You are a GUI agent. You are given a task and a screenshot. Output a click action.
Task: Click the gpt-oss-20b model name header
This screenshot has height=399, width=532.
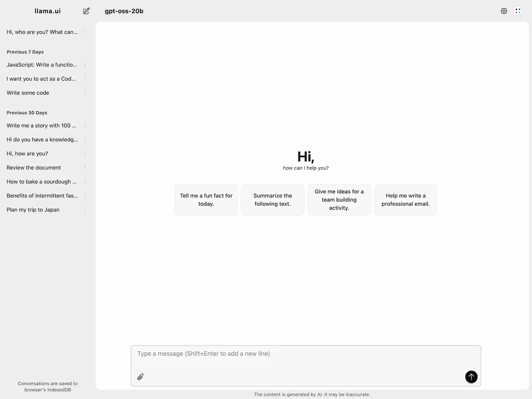124,11
